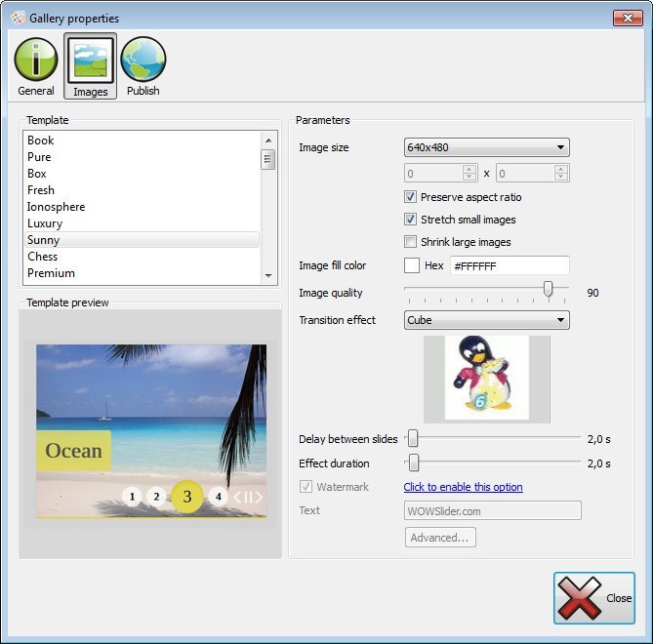Toggle Preserve aspect ratio checkbox
653x644 pixels.
[x=410, y=197]
